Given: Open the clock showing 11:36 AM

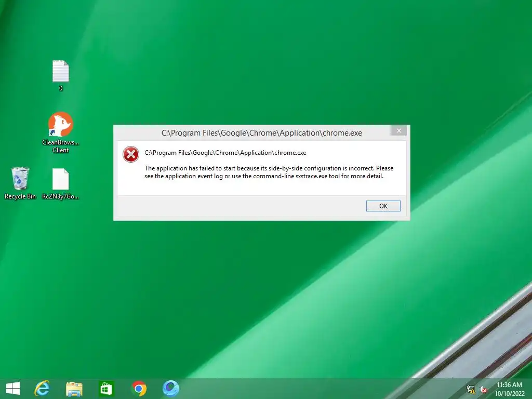Looking at the screenshot, I should 509,389.
